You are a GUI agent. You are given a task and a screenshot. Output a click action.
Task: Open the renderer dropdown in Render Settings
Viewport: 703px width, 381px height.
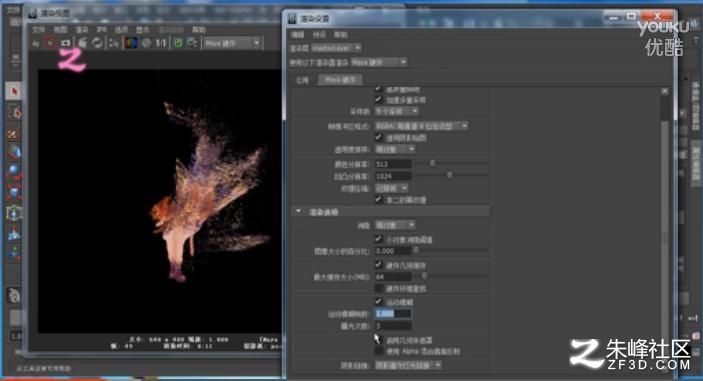(379, 62)
